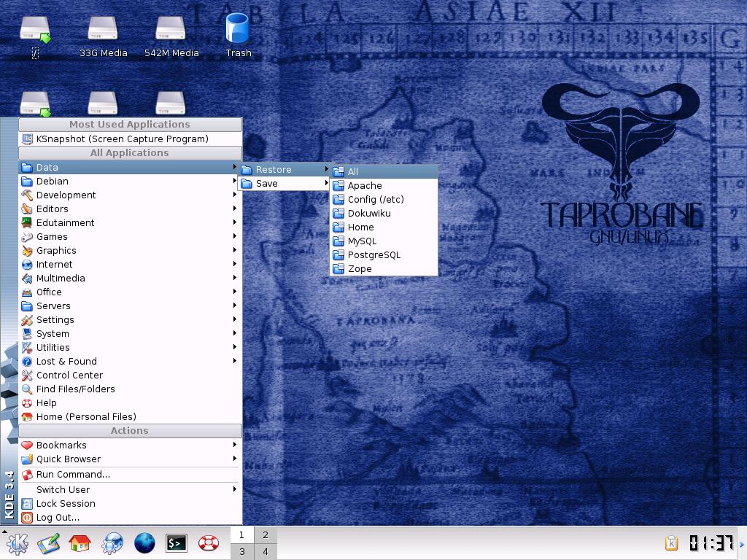Expand the Debian menu category
This screenshot has height=560, width=747.
130,181
